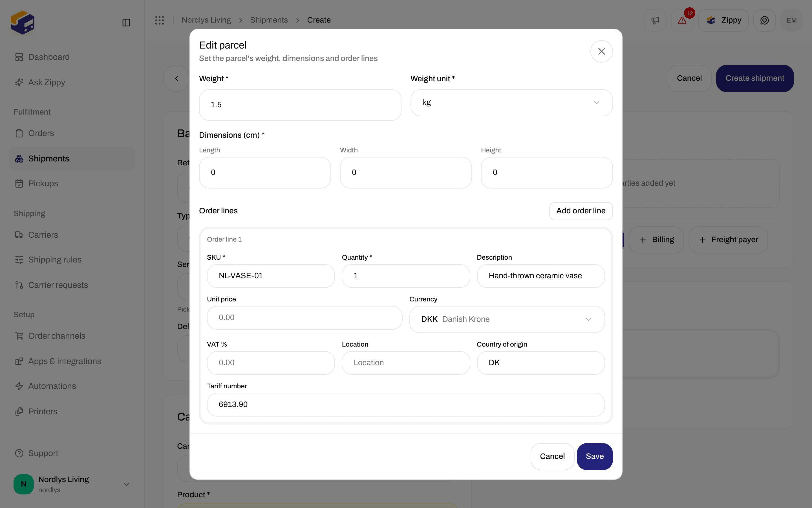This screenshot has width=812, height=508.
Task: Click the Height dimension field
Action: pos(547,173)
